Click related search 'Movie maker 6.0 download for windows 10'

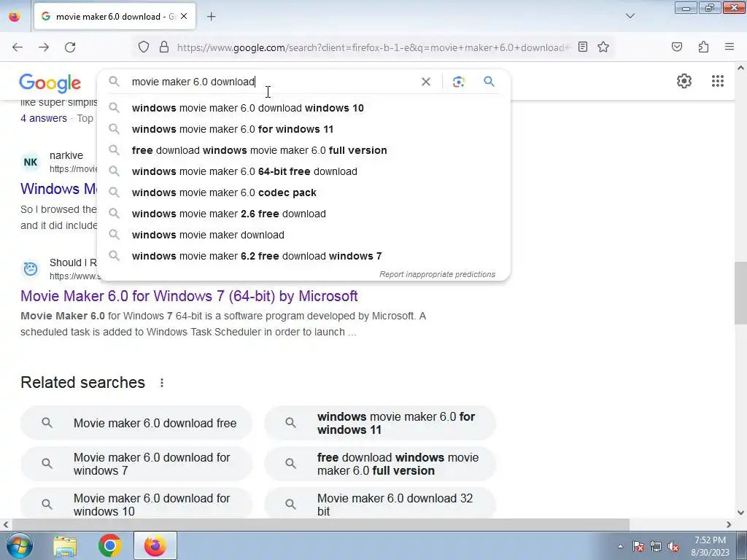click(x=136, y=505)
